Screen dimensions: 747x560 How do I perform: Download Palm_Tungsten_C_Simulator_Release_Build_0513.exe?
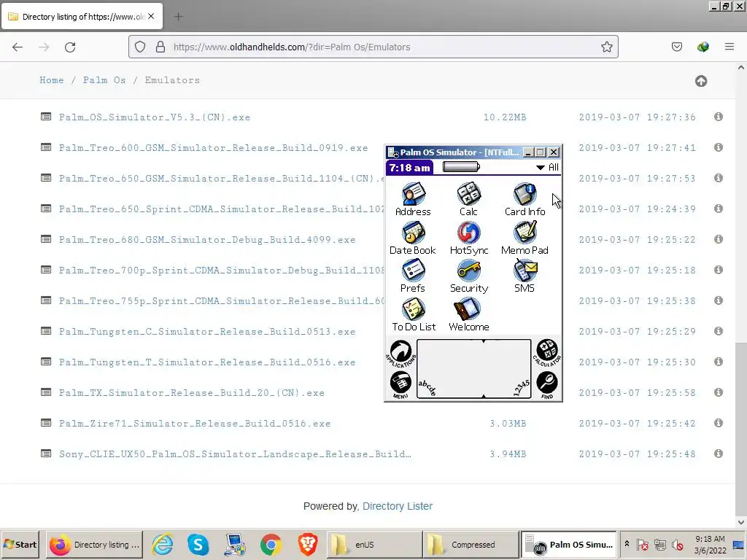point(207,332)
